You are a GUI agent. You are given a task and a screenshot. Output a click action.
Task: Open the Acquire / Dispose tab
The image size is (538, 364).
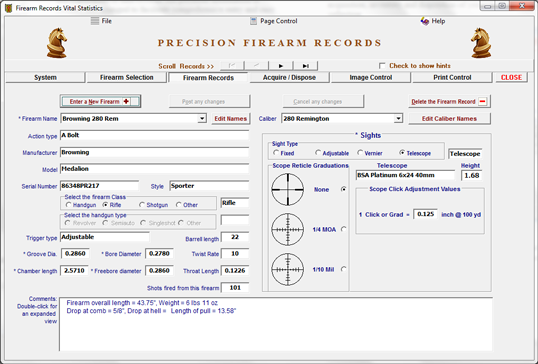[x=289, y=78]
